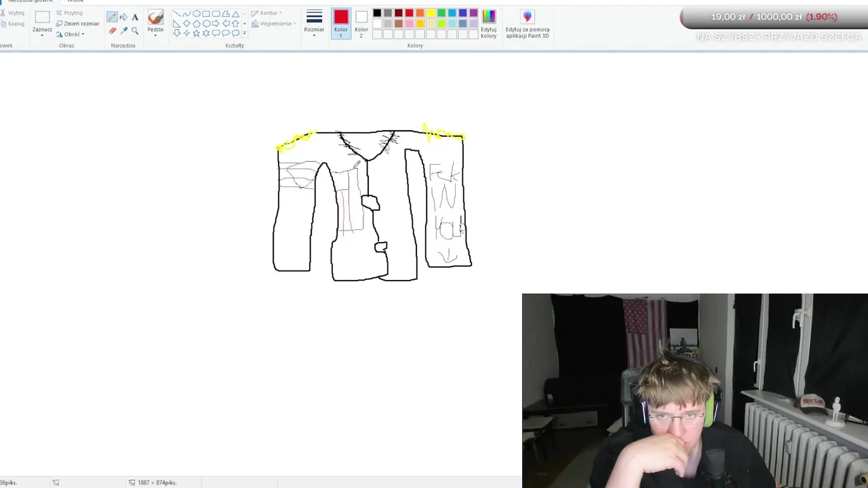
Task: Open Edytuj za pomocą aplikacji Paint 3D
Action: [x=528, y=24]
